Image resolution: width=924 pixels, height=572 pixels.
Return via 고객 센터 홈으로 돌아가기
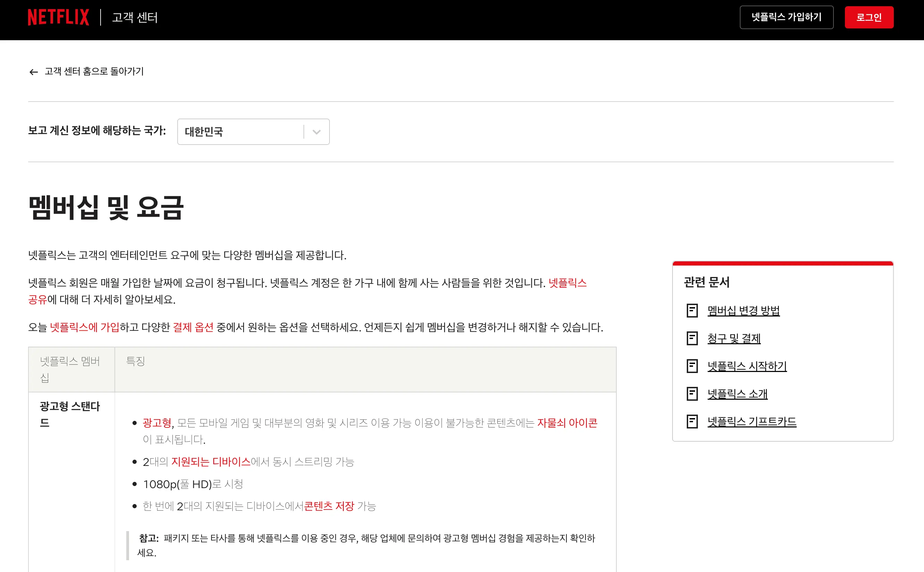(94, 71)
